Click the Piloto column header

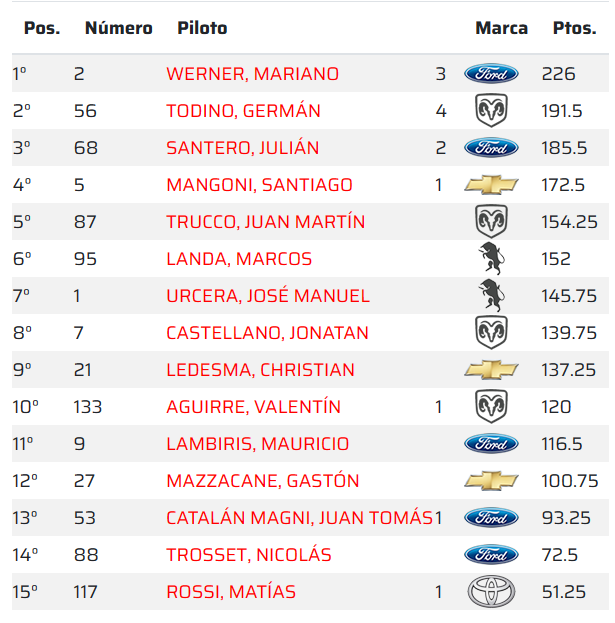point(202,28)
